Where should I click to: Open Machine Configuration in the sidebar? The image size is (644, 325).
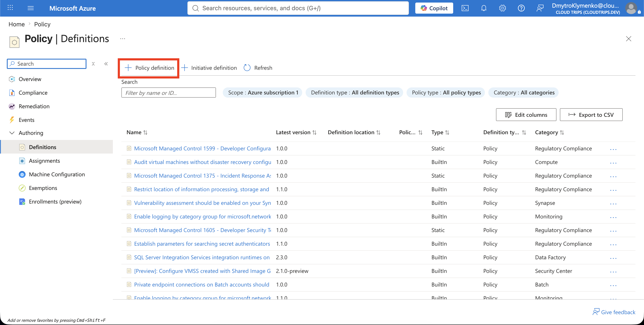[57, 174]
